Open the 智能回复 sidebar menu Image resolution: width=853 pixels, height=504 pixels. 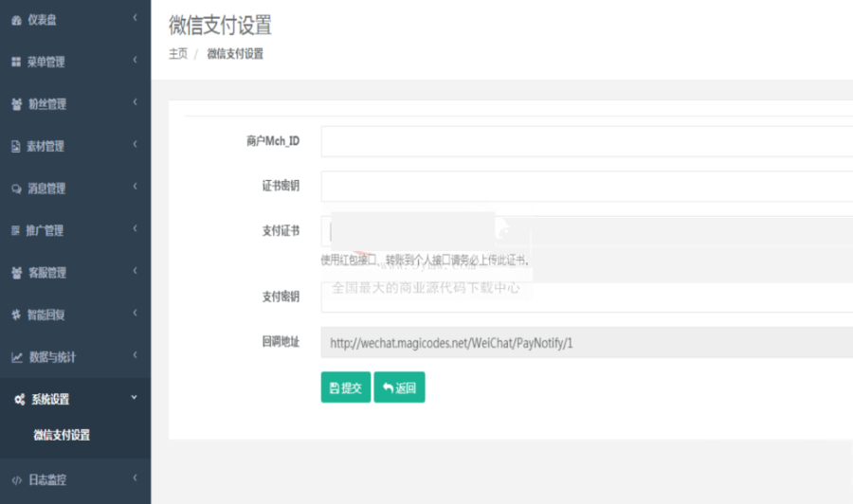pyautogui.click(x=75, y=315)
